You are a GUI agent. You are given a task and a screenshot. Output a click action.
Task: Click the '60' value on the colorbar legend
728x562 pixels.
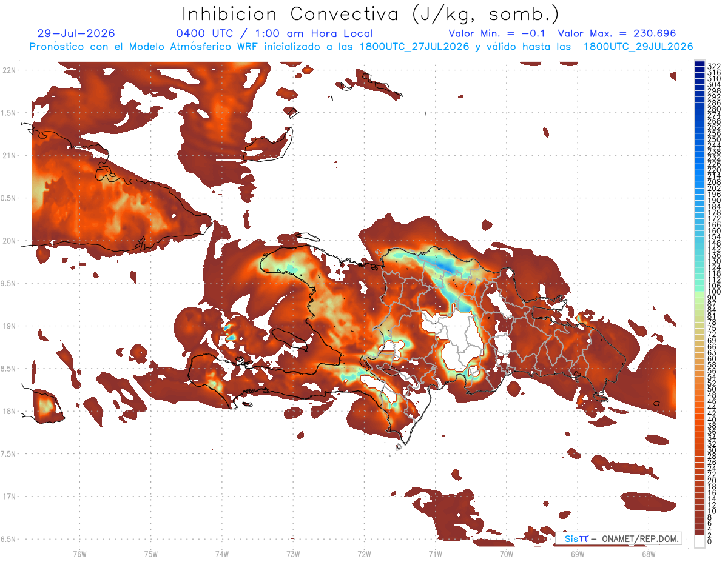click(x=712, y=358)
